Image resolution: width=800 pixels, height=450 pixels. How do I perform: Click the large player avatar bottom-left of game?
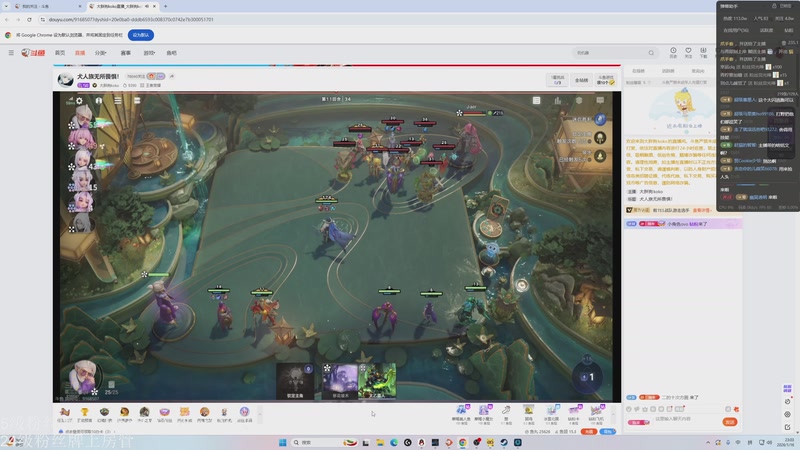point(84,376)
